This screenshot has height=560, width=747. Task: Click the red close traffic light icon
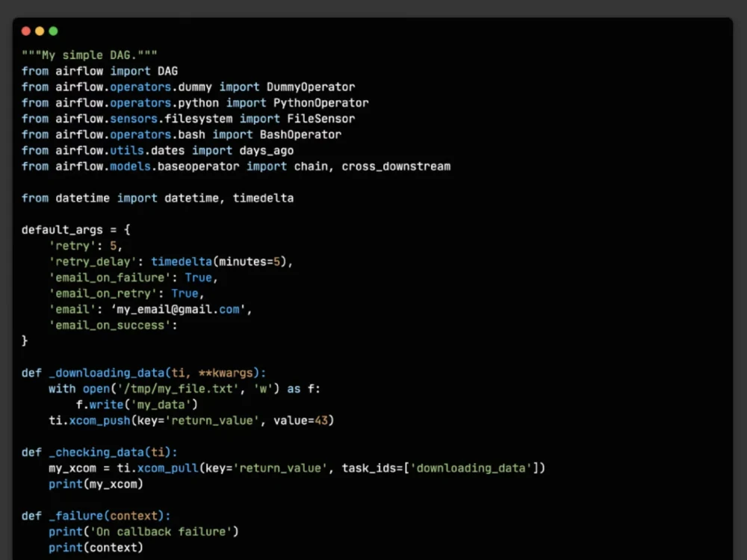pos(26,31)
